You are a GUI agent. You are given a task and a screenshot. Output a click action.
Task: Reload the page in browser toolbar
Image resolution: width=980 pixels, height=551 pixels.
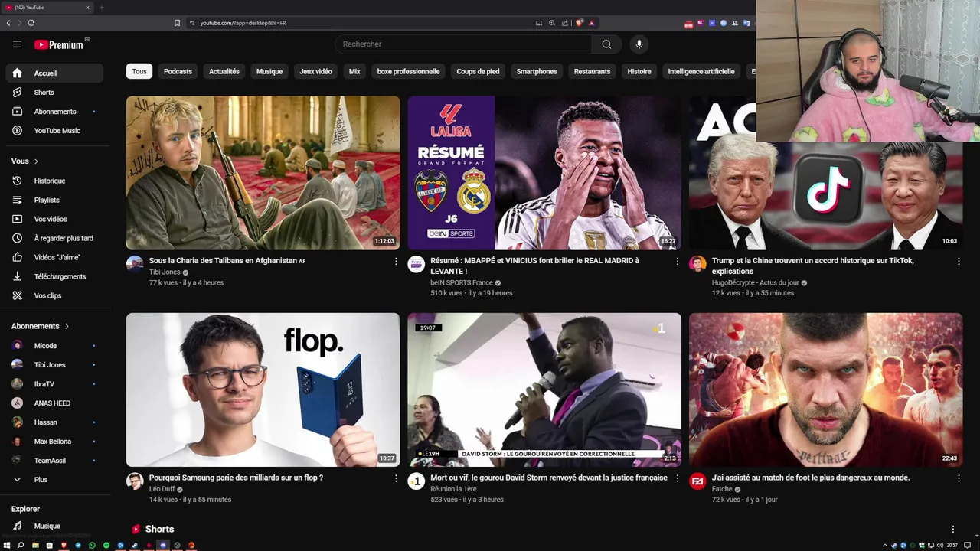(31, 23)
